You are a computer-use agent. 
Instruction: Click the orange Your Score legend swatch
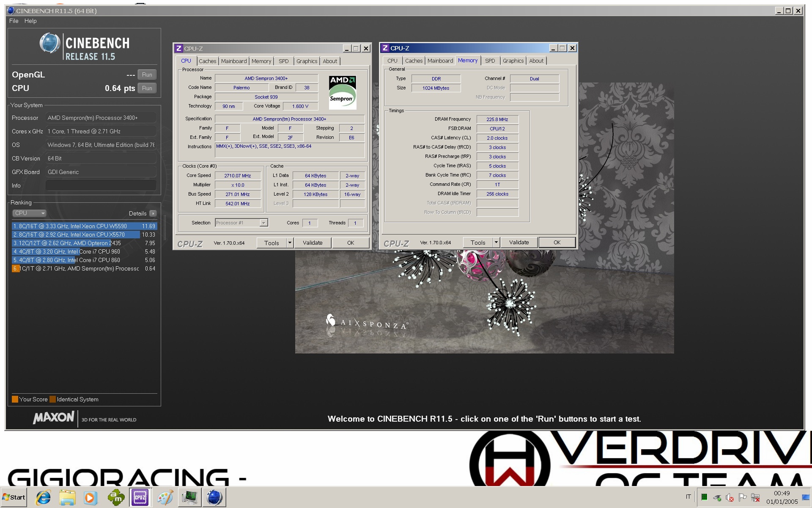tap(15, 399)
